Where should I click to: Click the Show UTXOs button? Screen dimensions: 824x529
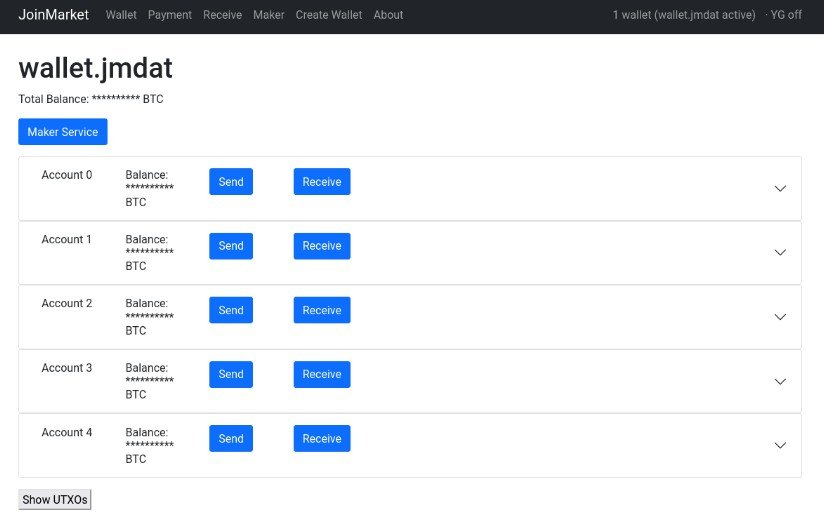(x=55, y=500)
